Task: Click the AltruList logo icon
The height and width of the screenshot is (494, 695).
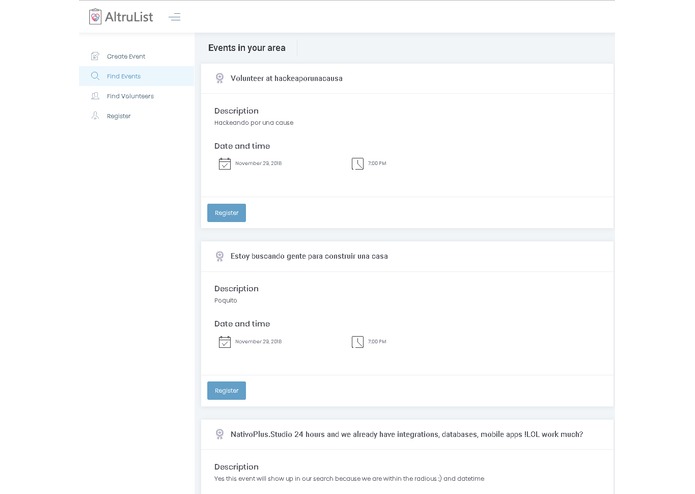Action: [95, 17]
